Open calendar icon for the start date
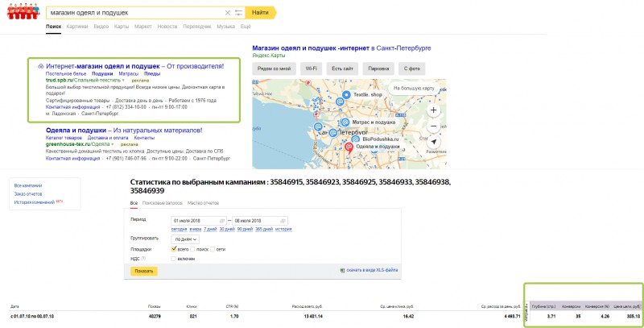Viewport: 644px width, 328px height. tap(220, 220)
